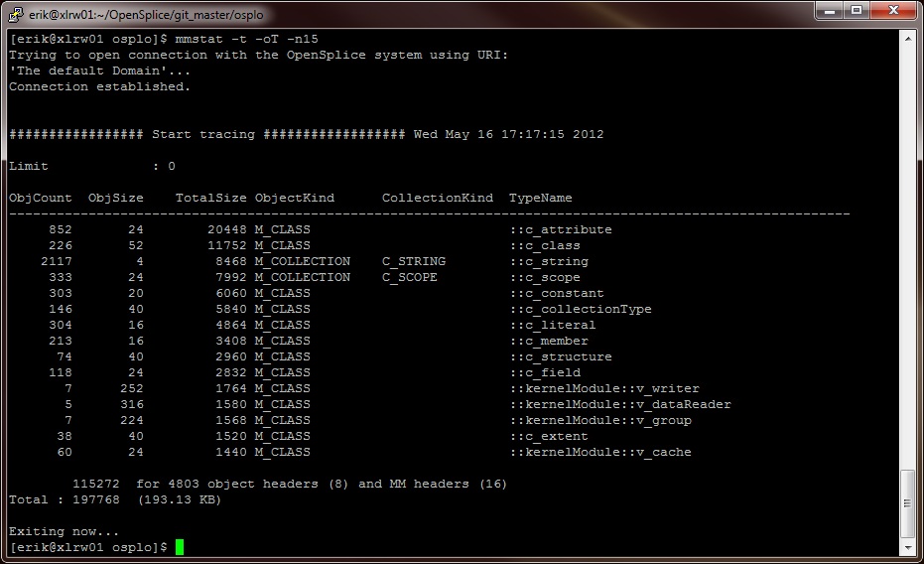
Task: Click the '::c_field' type name
Action: [545, 373]
